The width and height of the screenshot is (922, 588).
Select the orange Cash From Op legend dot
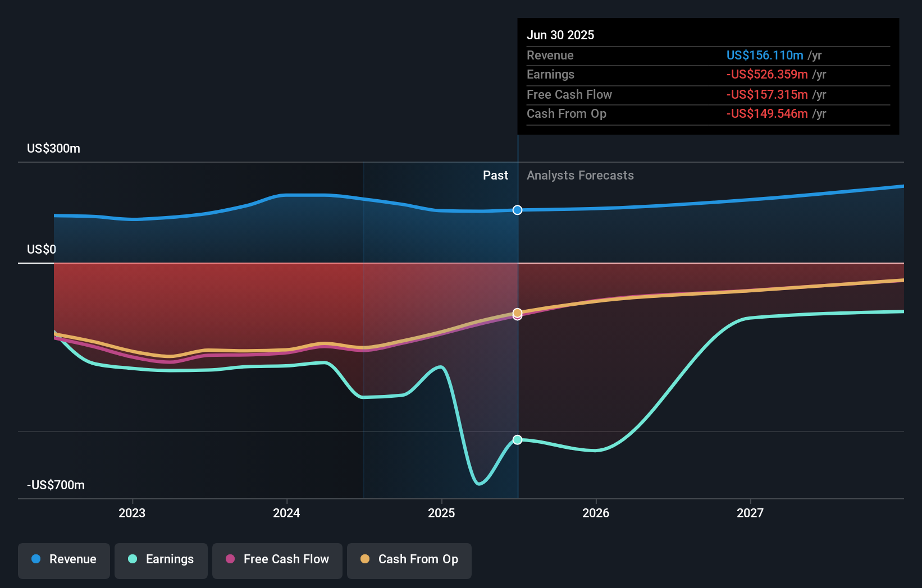(x=365, y=559)
